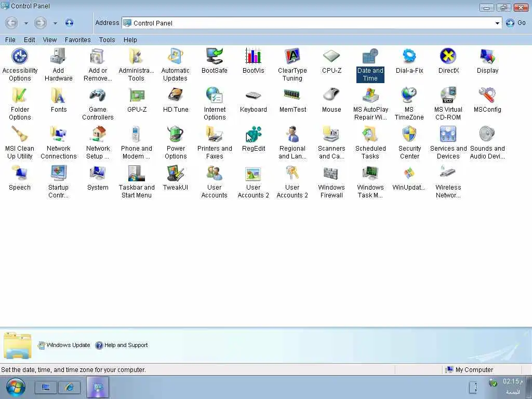
Task: Open Windows Firewall icon
Action: 331,174
